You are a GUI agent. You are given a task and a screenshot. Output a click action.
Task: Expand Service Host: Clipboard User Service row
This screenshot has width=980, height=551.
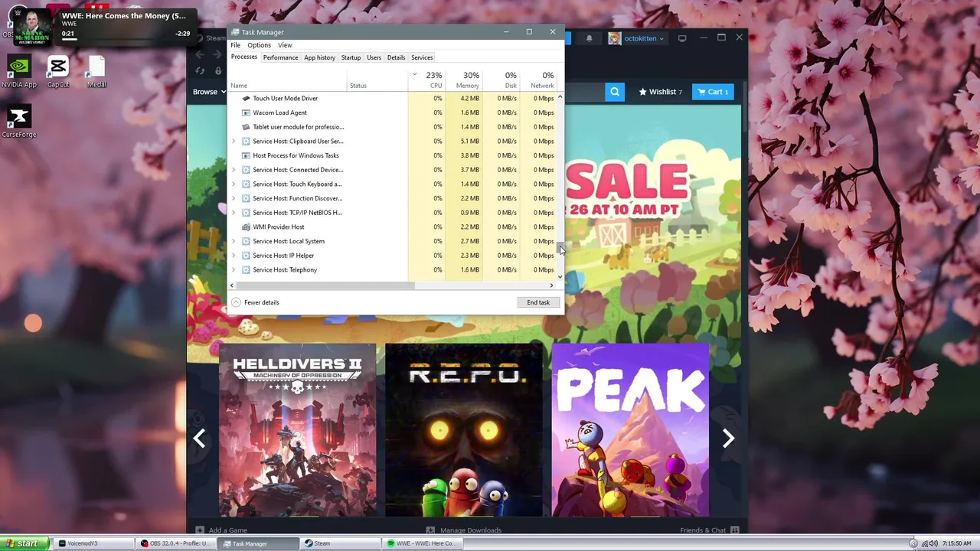click(234, 141)
